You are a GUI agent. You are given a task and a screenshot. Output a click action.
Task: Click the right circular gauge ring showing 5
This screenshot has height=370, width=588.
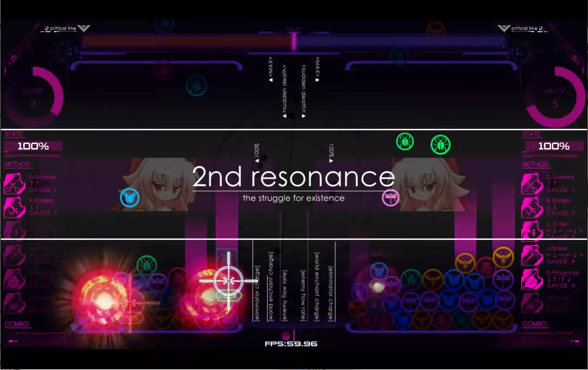(555, 98)
